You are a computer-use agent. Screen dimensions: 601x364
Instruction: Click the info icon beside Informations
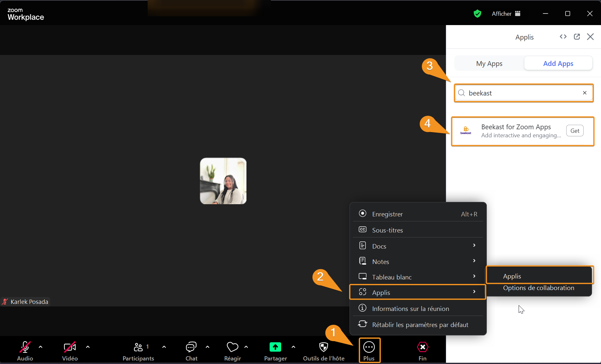coord(363,308)
